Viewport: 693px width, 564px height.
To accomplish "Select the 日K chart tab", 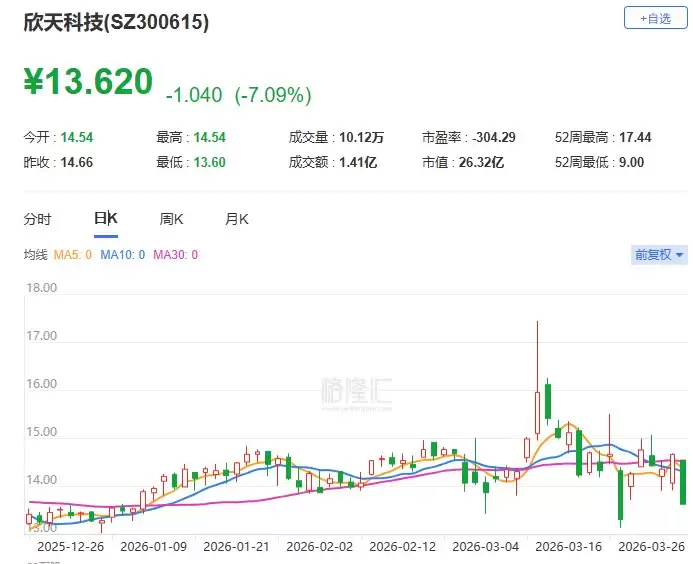I will click(x=105, y=219).
